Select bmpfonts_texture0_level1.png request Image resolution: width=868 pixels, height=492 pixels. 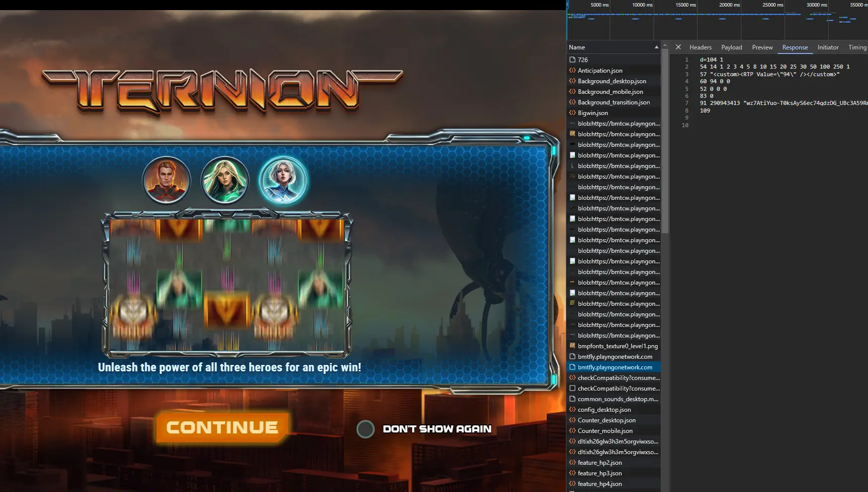tap(613, 346)
